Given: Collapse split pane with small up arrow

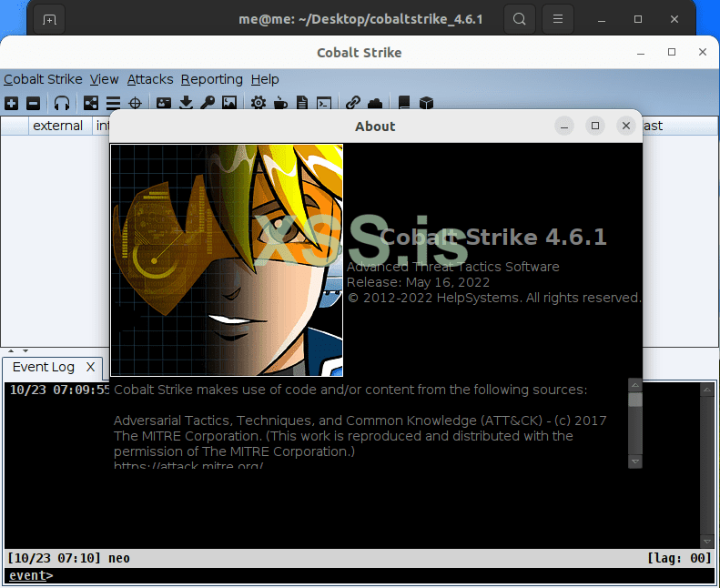Looking at the screenshot, I should 11,350.
